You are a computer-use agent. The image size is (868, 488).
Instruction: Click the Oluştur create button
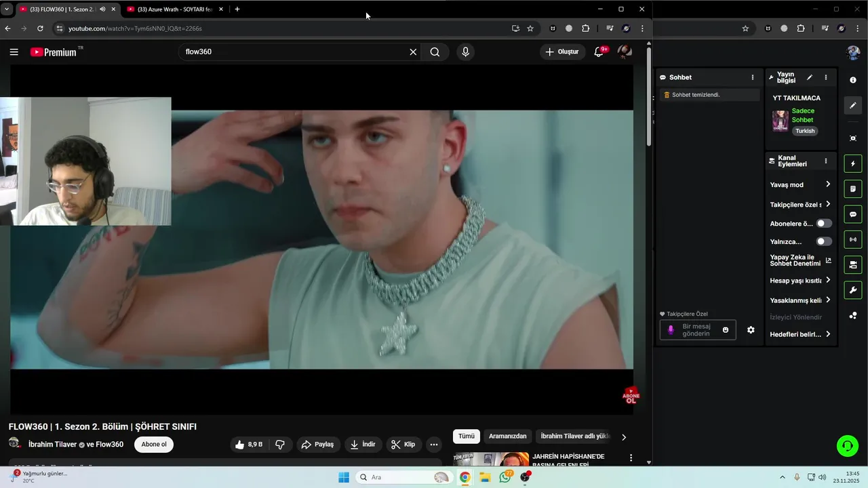pos(563,52)
